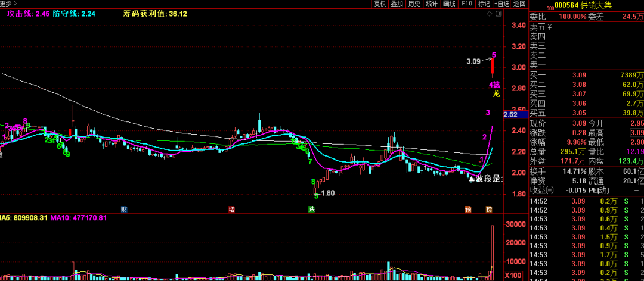Click the 预 forecast marker icon

click(x=468, y=209)
